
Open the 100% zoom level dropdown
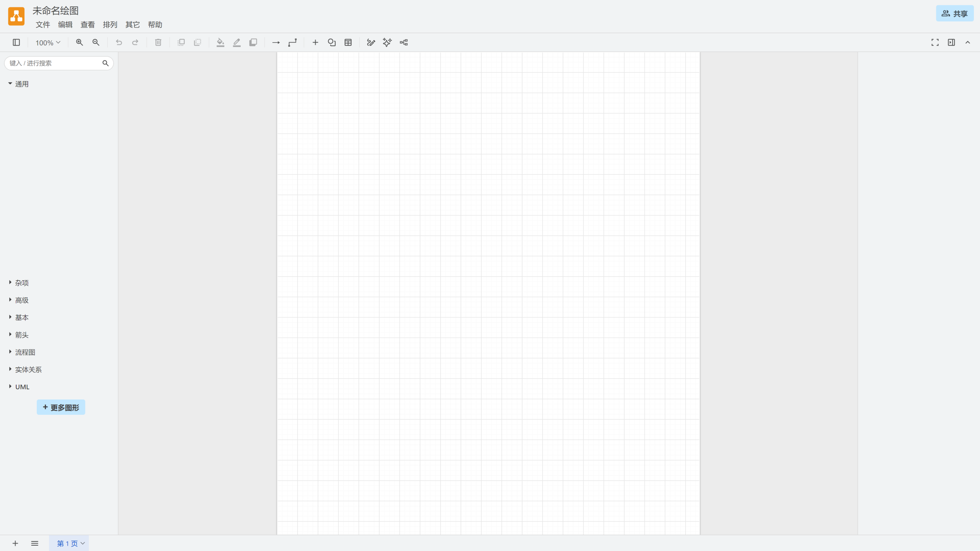point(48,42)
